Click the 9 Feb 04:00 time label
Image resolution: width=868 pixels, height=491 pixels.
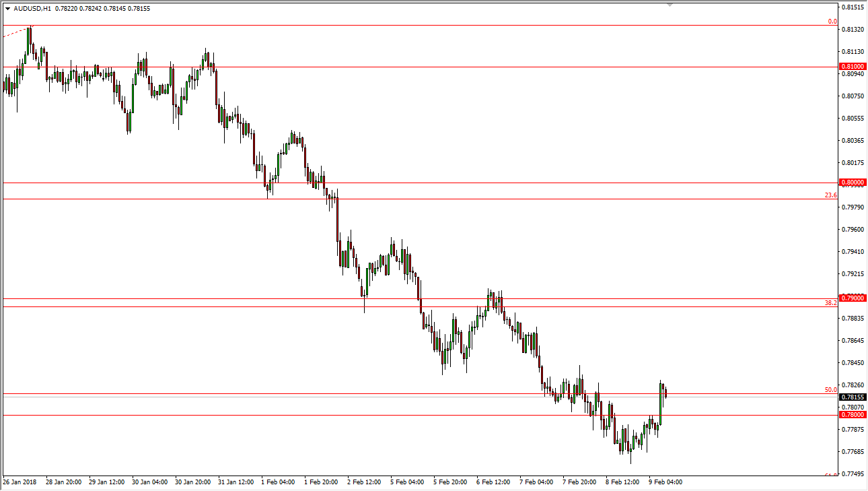665,482
